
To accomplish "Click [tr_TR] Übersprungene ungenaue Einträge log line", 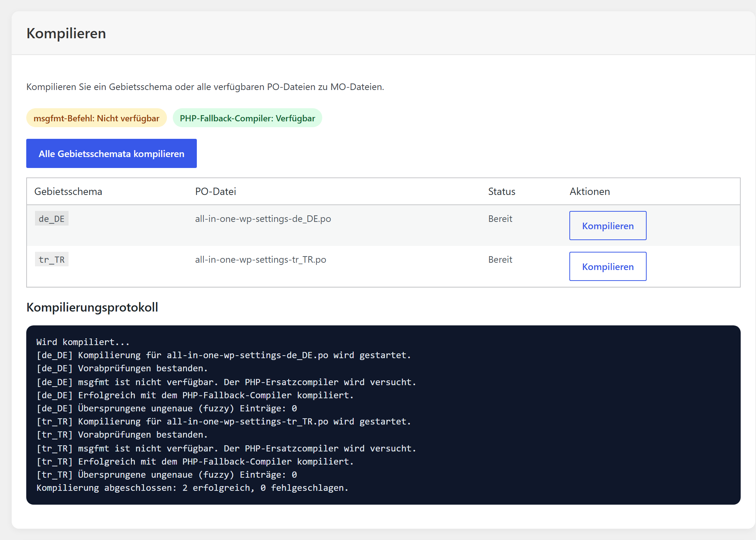I will (167, 474).
